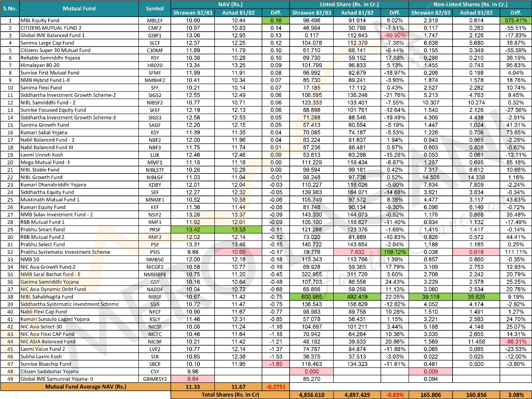The image size is (532, 399).
Task: Click the Listed Share (Rs. in Cr.) header
Action: (x=349, y=5)
